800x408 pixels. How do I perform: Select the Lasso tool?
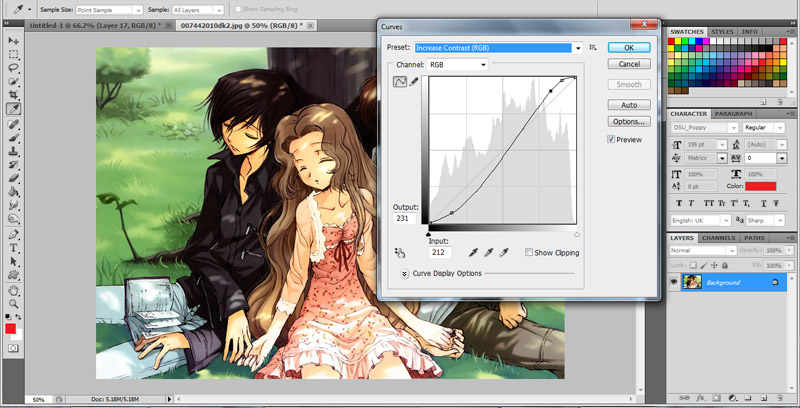click(x=13, y=68)
